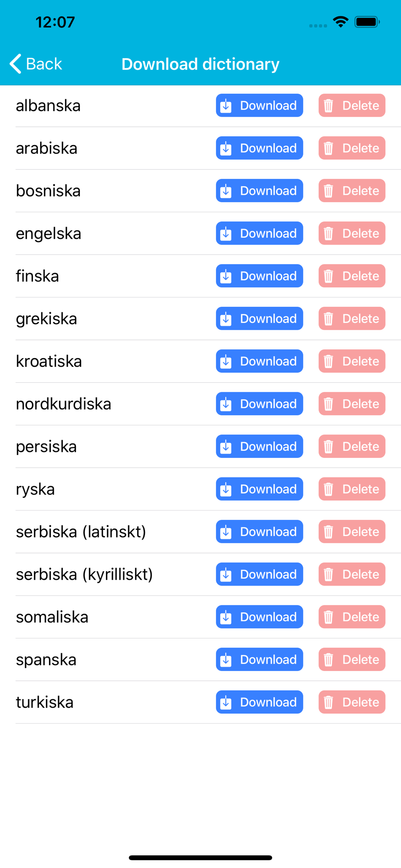Download the arabiska dictionary
401x868 pixels.
(x=260, y=148)
